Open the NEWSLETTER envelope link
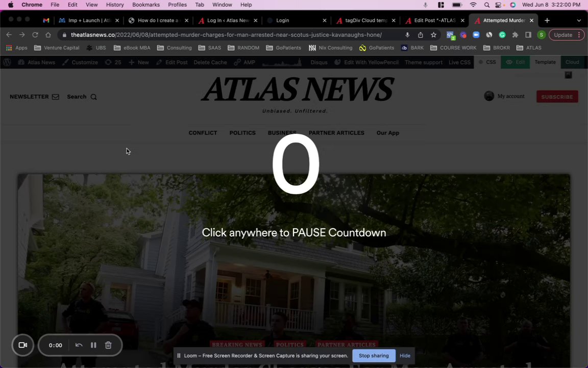588x368 pixels. (x=35, y=97)
